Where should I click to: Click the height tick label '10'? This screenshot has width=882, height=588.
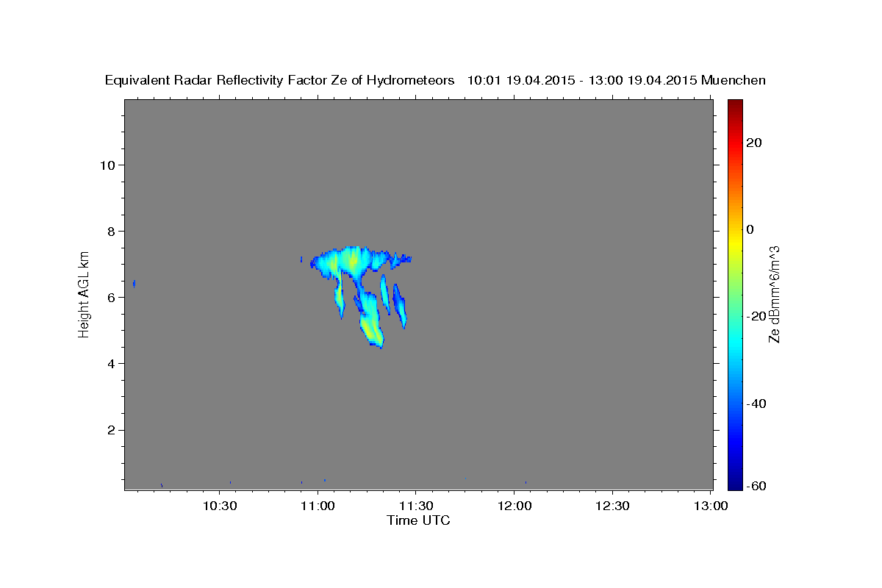107,165
